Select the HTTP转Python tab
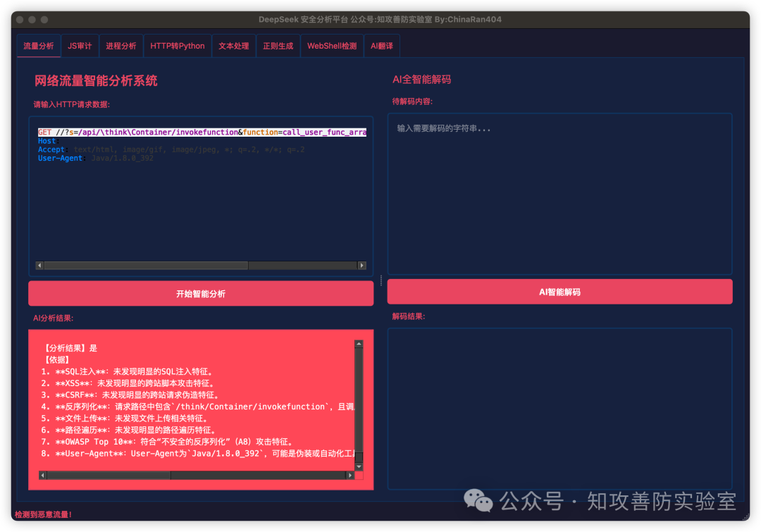The height and width of the screenshot is (532, 761). [x=178, y=46]
